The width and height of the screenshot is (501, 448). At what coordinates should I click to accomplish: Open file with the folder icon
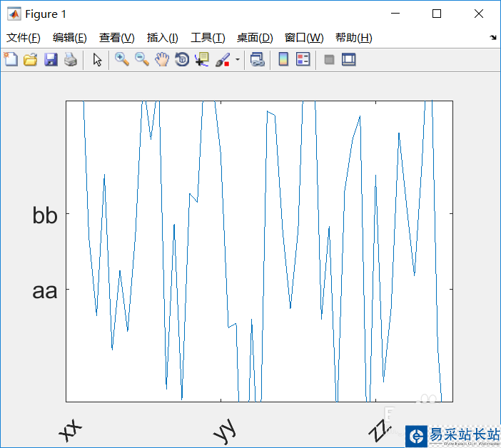(x=31, y=59)
